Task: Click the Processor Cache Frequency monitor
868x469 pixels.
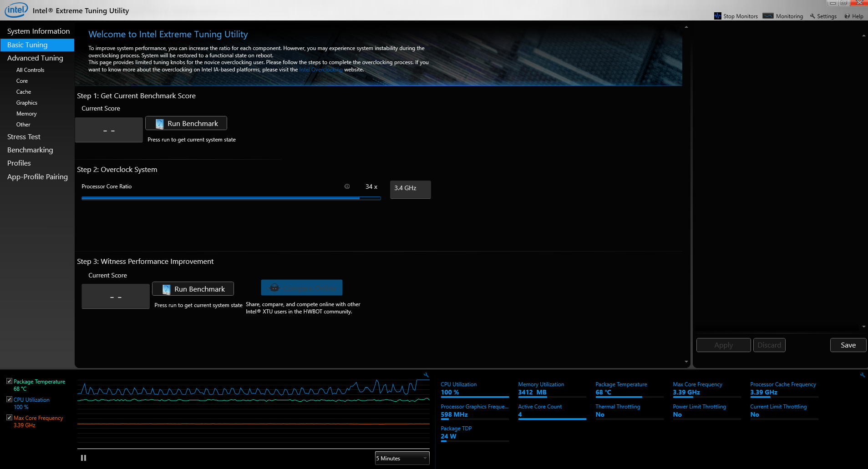Action: pyautogui.click(x=784, y=389)
